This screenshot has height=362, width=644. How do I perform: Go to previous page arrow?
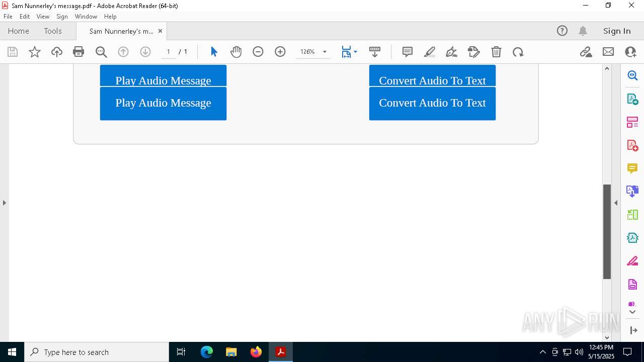tap(123, 52)
